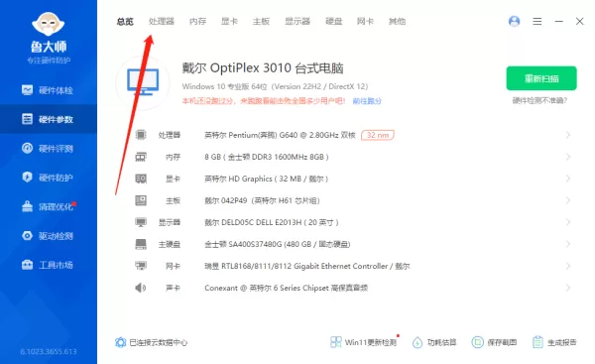The width and height of the screenshot is (595, 364).
Task: Click the Pentium G640 processor description
Action: tap(280, 135)
